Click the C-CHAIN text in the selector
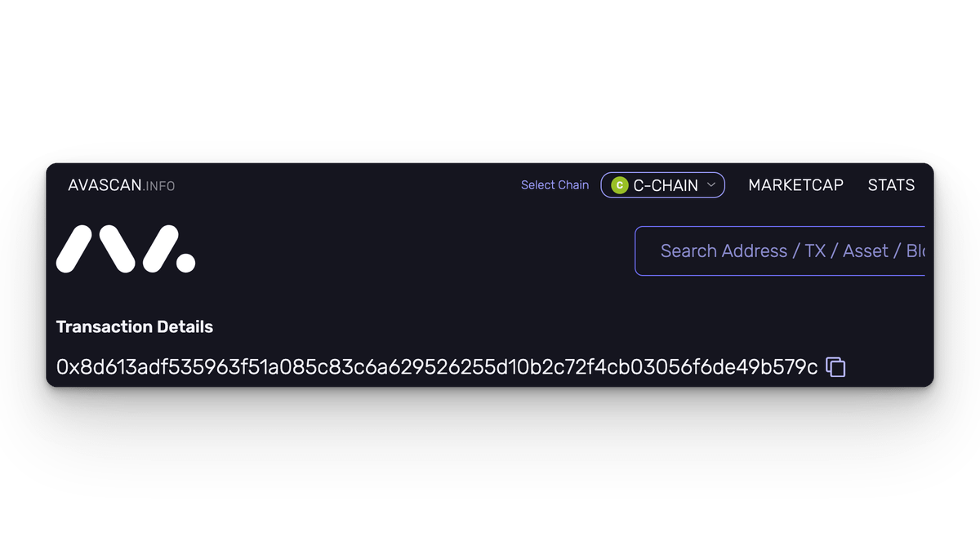 coord(666,185)
